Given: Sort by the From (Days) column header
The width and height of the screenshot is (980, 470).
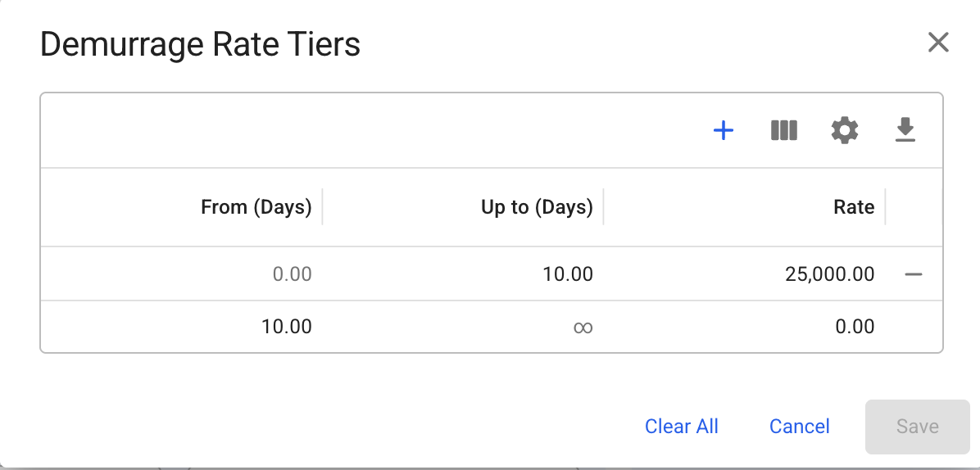Looking at the screenshot, I should [x=256, y=207].
